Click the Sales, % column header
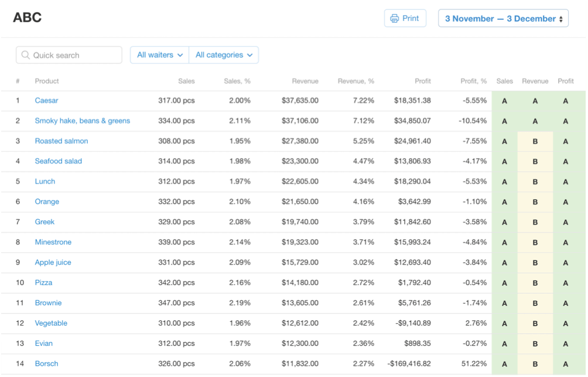The image size is (588, 377). point(237,81)
